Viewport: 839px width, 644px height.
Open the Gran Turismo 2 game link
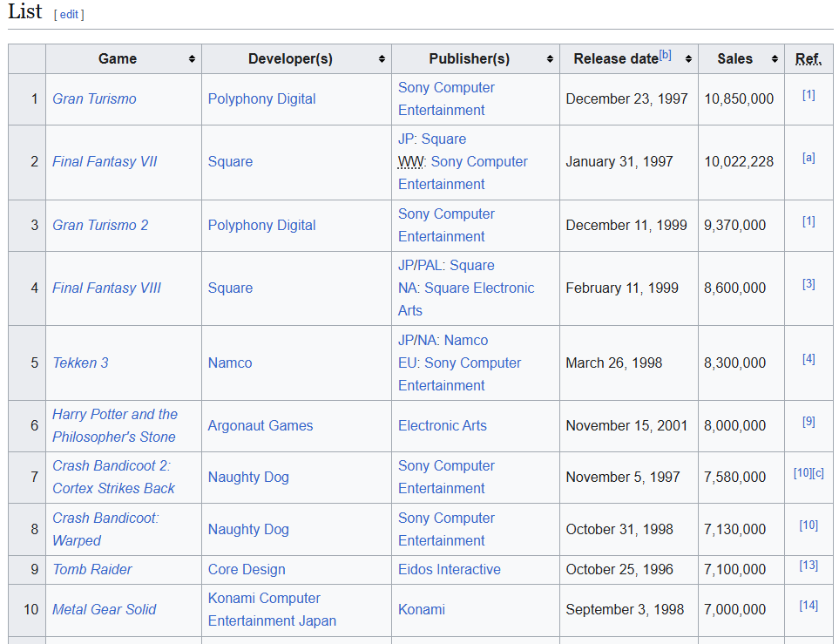(x=100, y=225)
